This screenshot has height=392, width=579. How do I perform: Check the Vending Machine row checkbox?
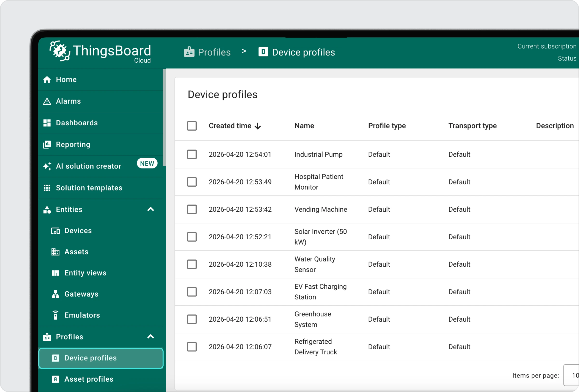click(192, 210)
